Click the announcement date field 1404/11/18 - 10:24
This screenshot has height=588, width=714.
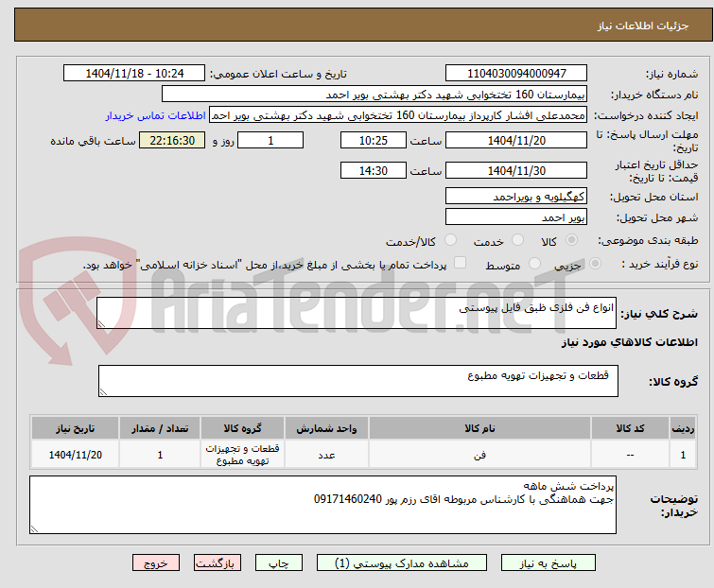coord(134,74)
